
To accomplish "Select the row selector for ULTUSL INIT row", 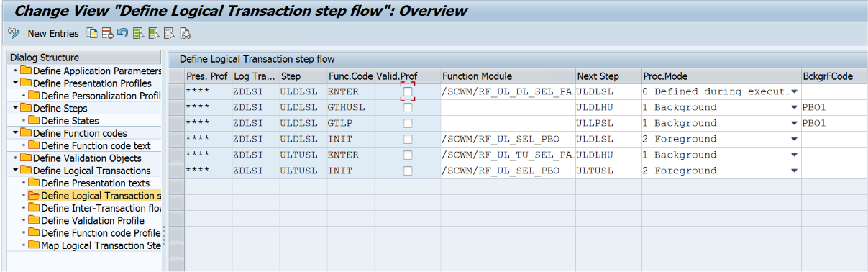I will pyautogui.click(x=176, y=171).
